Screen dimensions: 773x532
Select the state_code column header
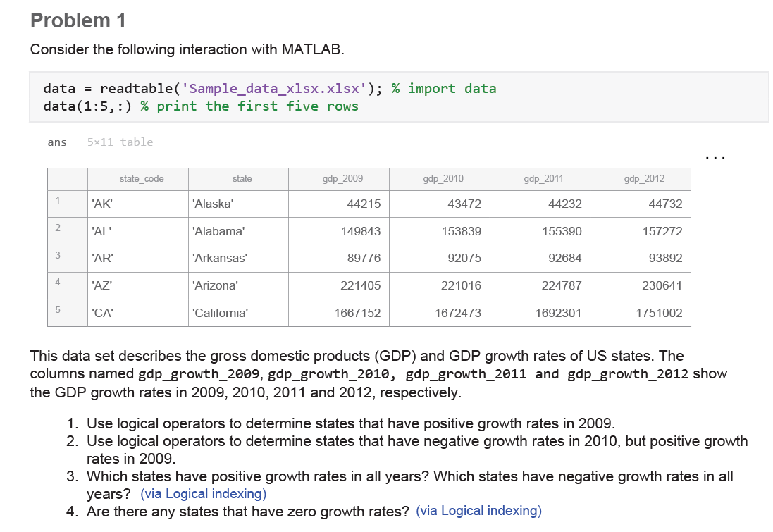coord(138,179)
